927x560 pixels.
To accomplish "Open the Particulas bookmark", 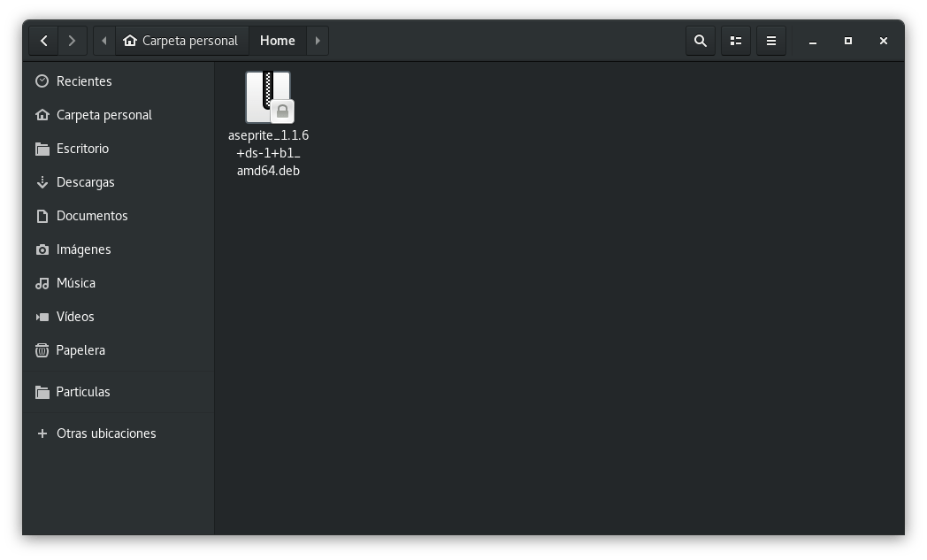I will pyautogui.click(x=119, y=392).
